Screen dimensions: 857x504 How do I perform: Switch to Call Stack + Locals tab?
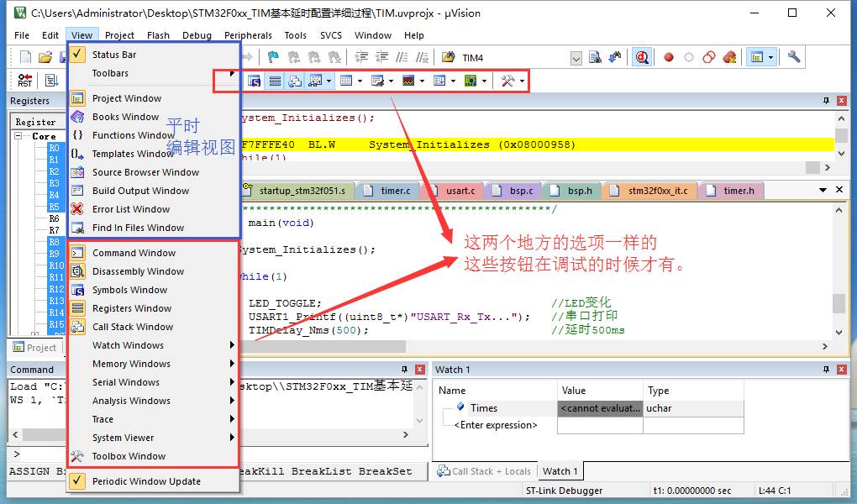pyautogui.click(x=484, y=471)
